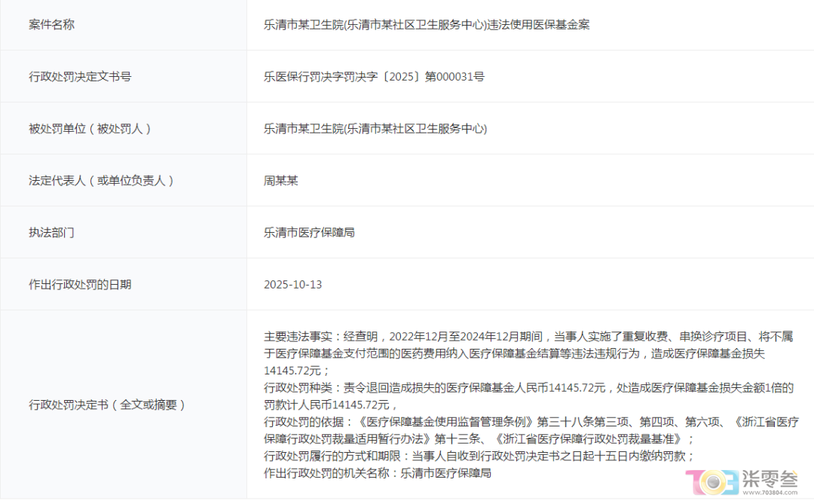The image size is (814, 504).
Task: Click the penalized unit name value
Action: coord(375,128)
